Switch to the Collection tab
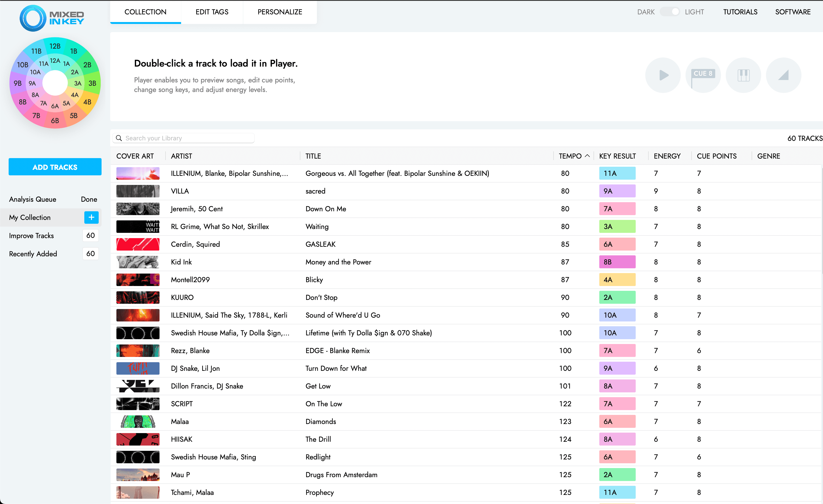This screenshot has width=823, height=504. (145, 12)
